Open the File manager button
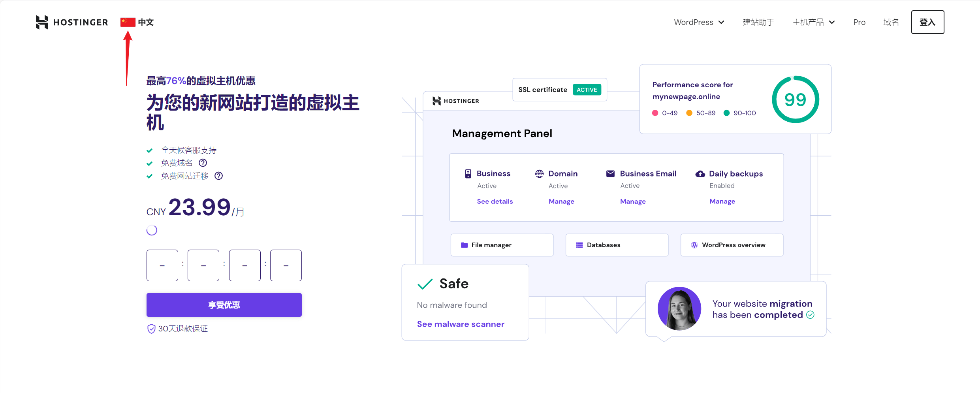The width and height of the screenshot is (980, 393). point(502,245)
